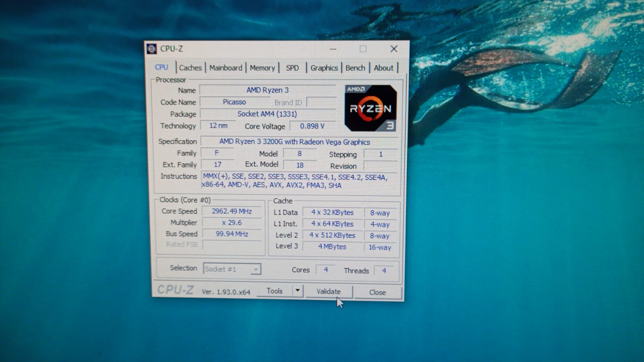Open the About tab
The image size is (644, 362).
tap(383, 68)
